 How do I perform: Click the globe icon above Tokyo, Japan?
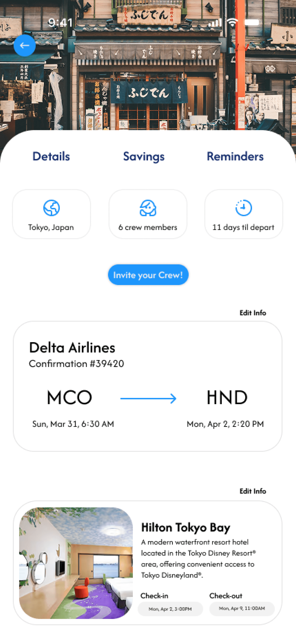pos(51,208)
